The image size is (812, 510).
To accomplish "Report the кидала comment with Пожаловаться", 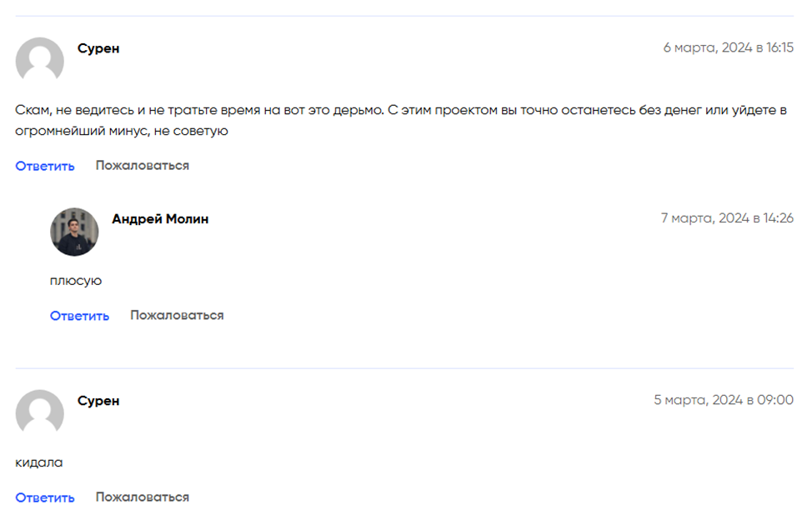I will [143, 497].
